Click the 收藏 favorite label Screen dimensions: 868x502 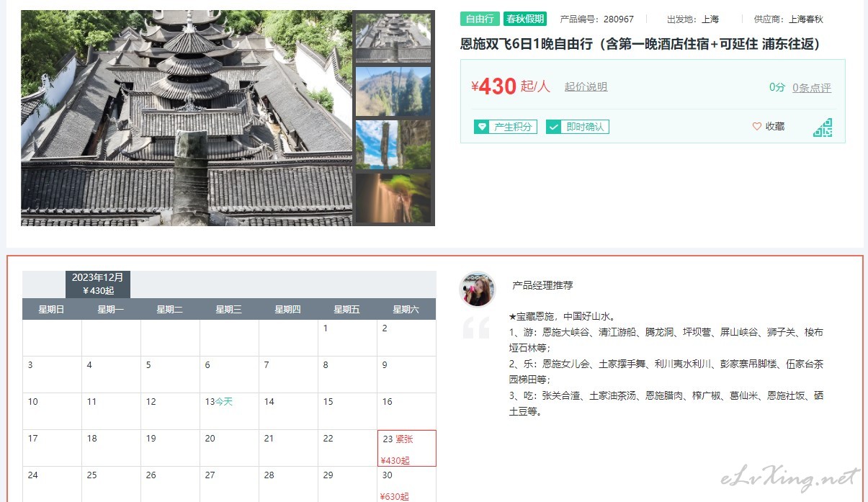(775, 127)
